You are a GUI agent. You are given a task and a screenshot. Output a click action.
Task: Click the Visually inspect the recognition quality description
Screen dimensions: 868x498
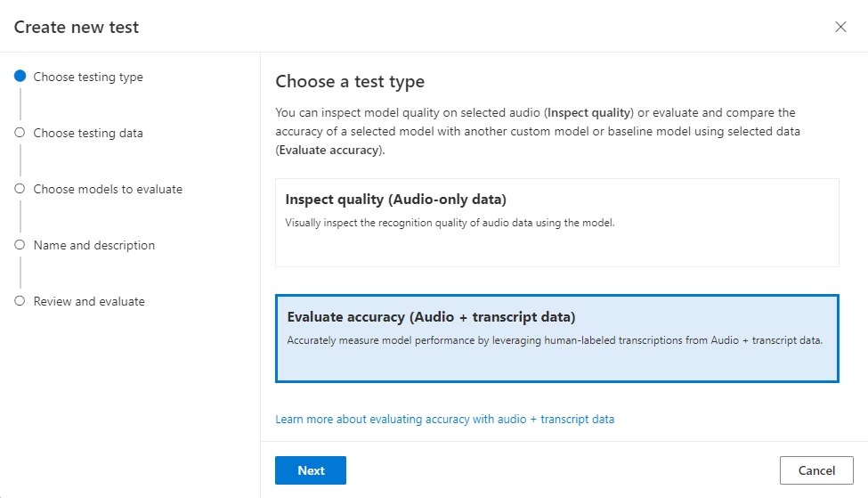[x=450, y=223]
